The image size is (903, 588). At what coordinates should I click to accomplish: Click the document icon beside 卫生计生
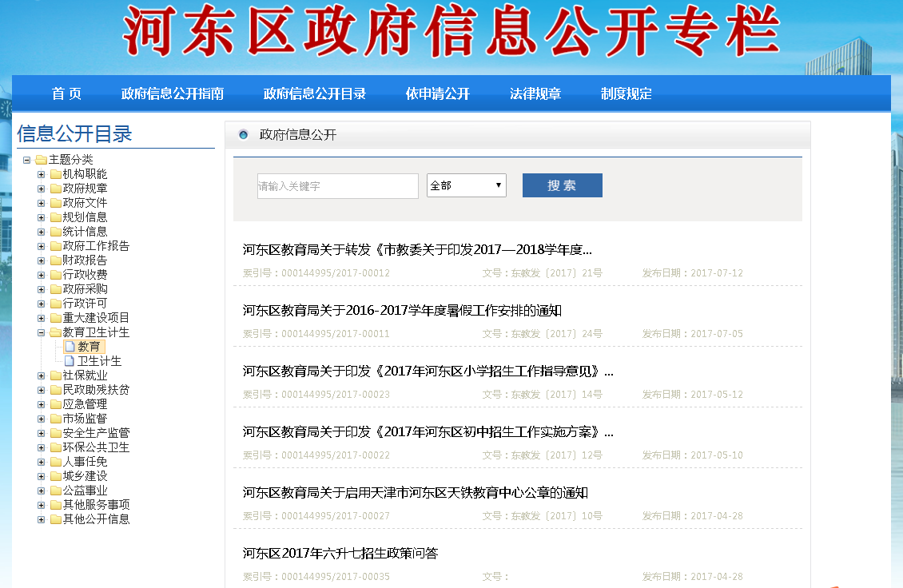tap(70, 361)
